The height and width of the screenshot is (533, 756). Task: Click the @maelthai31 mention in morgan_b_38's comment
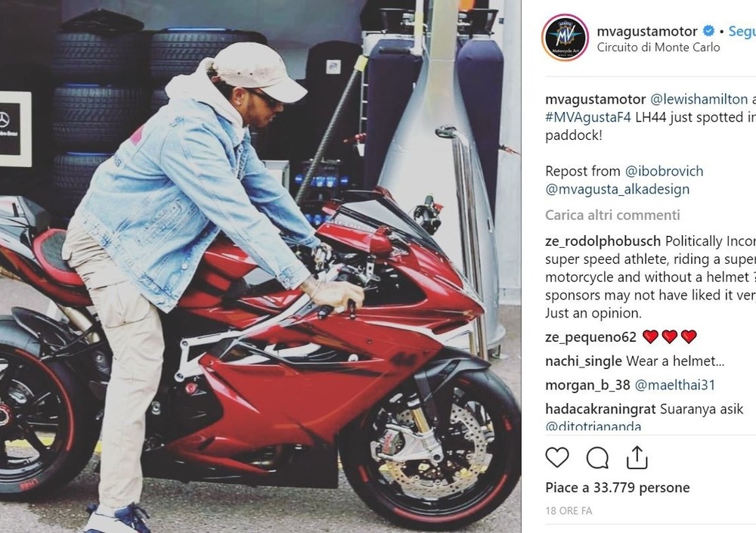tap(674, 385)
